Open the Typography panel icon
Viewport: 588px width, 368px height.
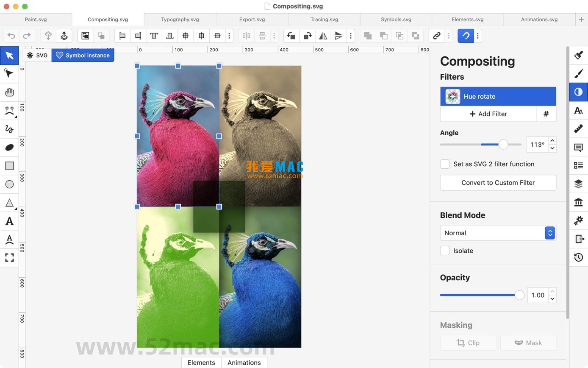579,110
